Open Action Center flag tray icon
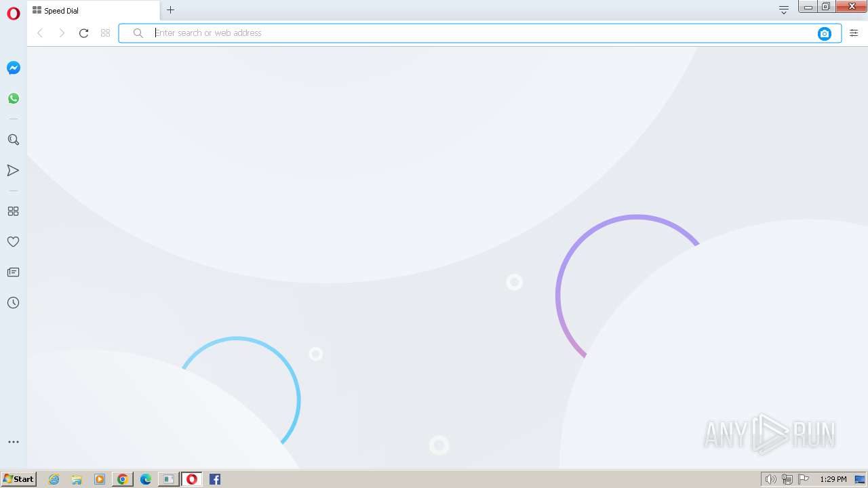 point(804,479)
